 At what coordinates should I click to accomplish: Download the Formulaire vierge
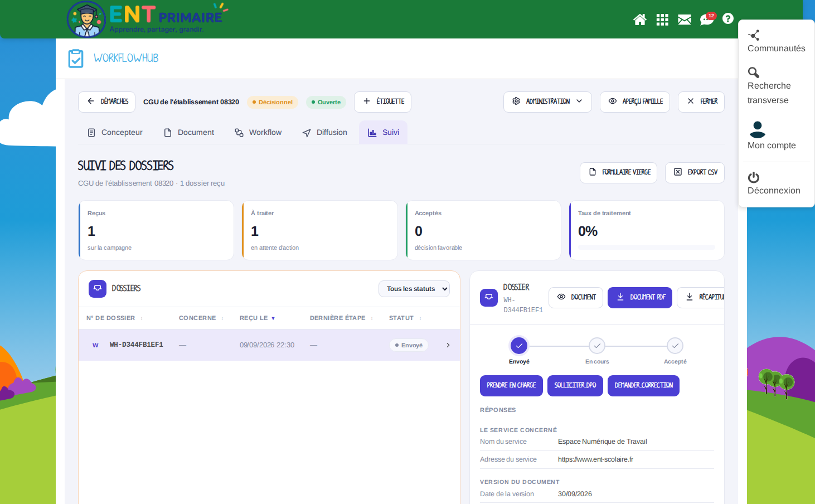tap(619, 172)
